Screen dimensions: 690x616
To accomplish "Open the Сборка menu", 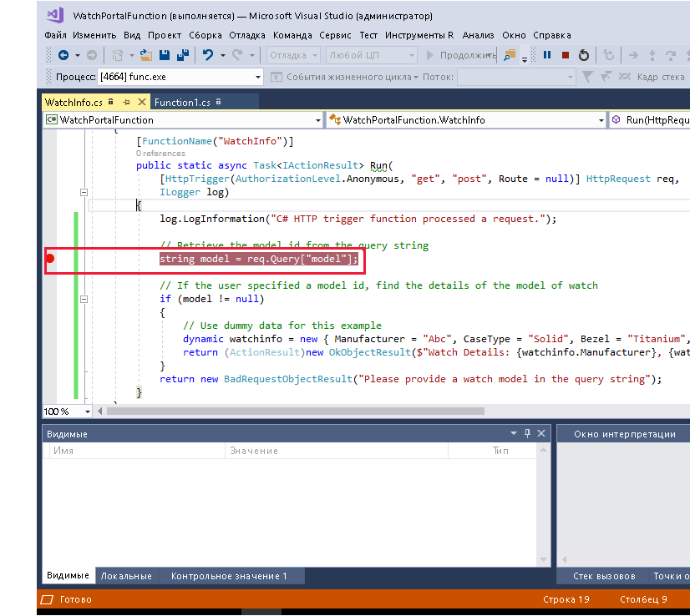I will (x=205, y=35).
